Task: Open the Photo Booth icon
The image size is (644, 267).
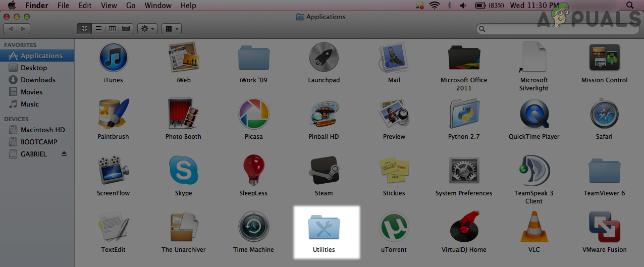Action: (x=183, y=114)
